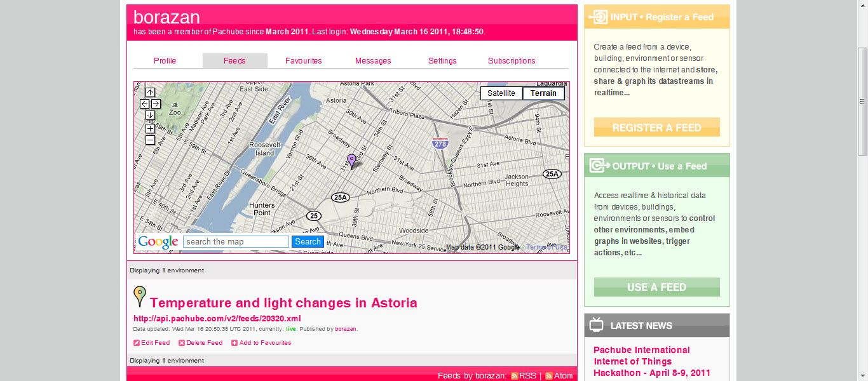Pan the map down with arrow
The width and height of the screenshot is (868, 381).
(x=150, y=116)
